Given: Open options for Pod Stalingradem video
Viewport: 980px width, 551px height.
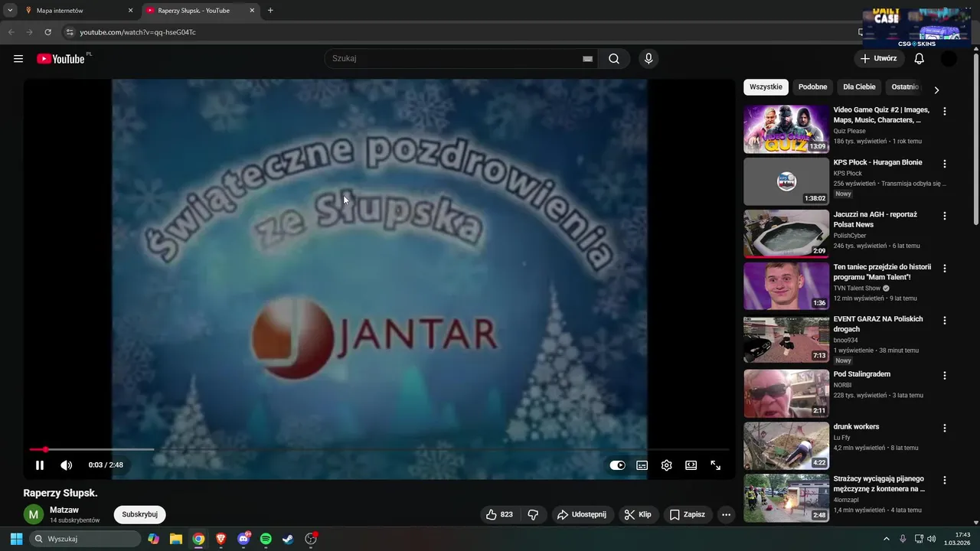Looking at the screenshot, I should pyautogui.click(x=945, y=376).
